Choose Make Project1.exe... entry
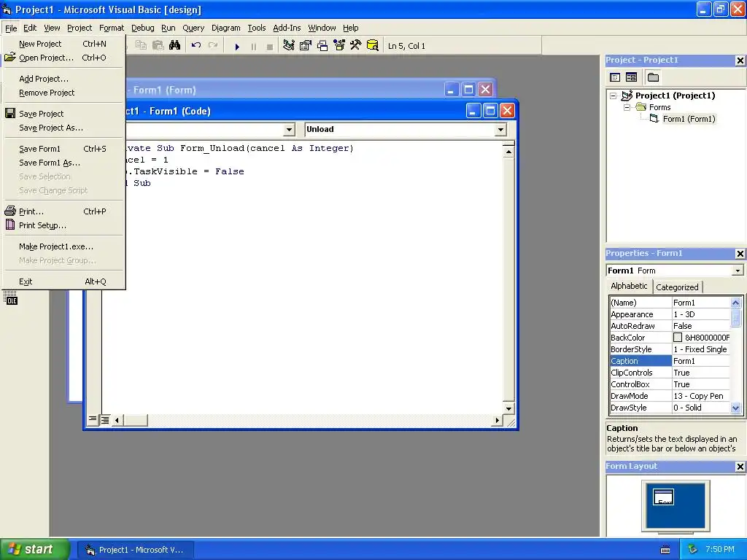The width and height of the screenshot is (747, 560). (63, 246)
